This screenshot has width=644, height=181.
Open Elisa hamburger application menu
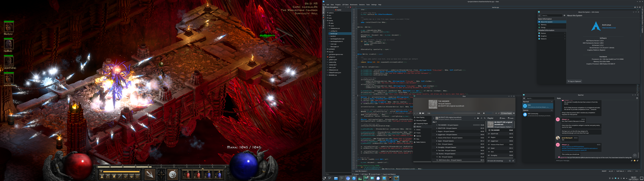point(514,113)
